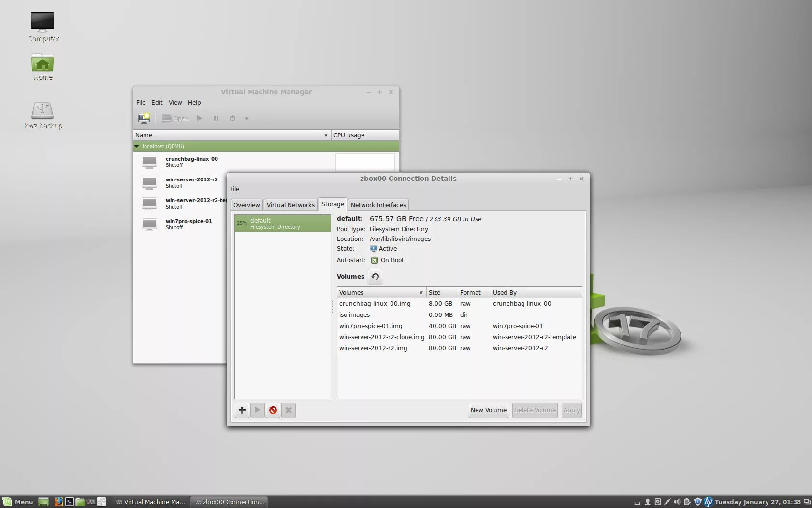Add a new storage pool with plus button
Viewport: 812px width, 508px height.
pos(242,410)
